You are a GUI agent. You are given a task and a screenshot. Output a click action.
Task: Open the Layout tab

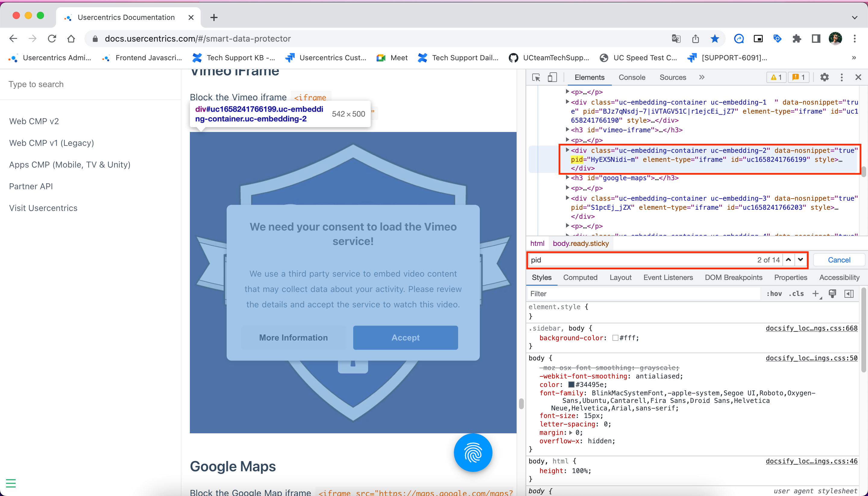[x=620, y=278]
